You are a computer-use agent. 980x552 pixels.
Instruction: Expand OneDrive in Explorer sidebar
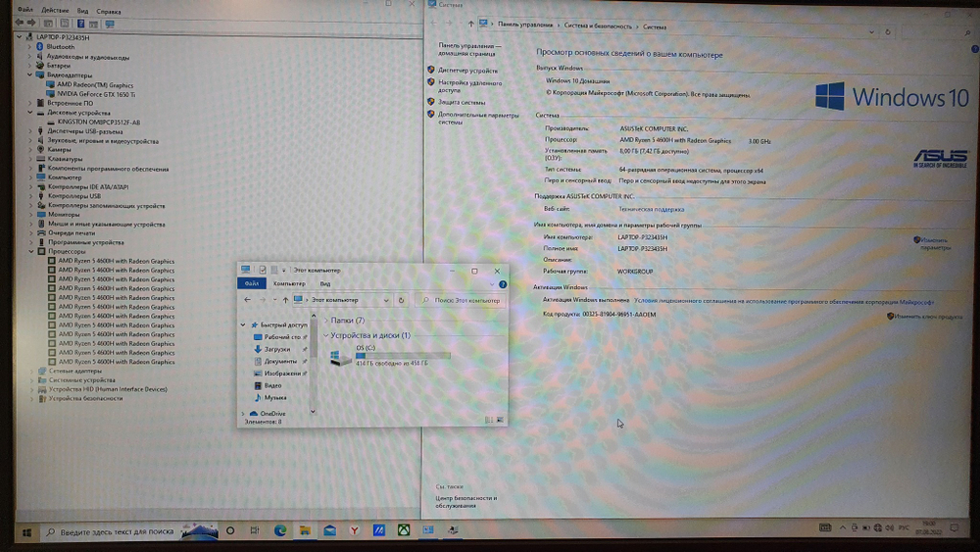(243, 413)
